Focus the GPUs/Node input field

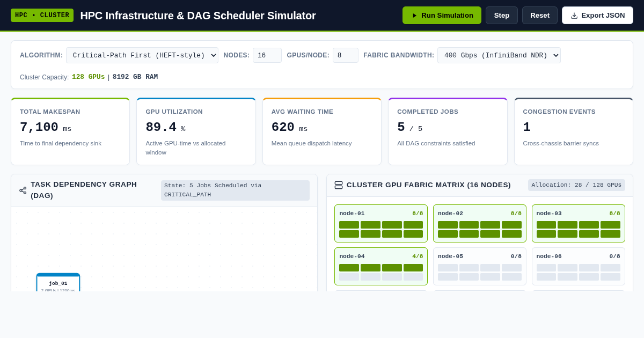pos(346,55)
